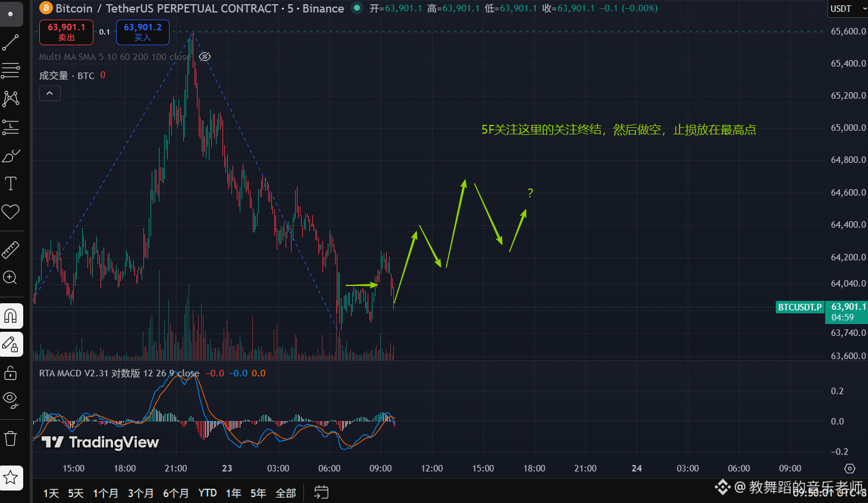
Task: Click the TradingView logo
Action: 100,442
